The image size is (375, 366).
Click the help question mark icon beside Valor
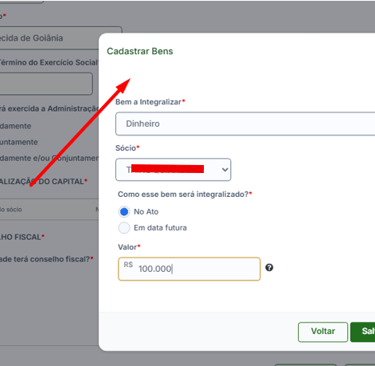click(x=269, y=268)
